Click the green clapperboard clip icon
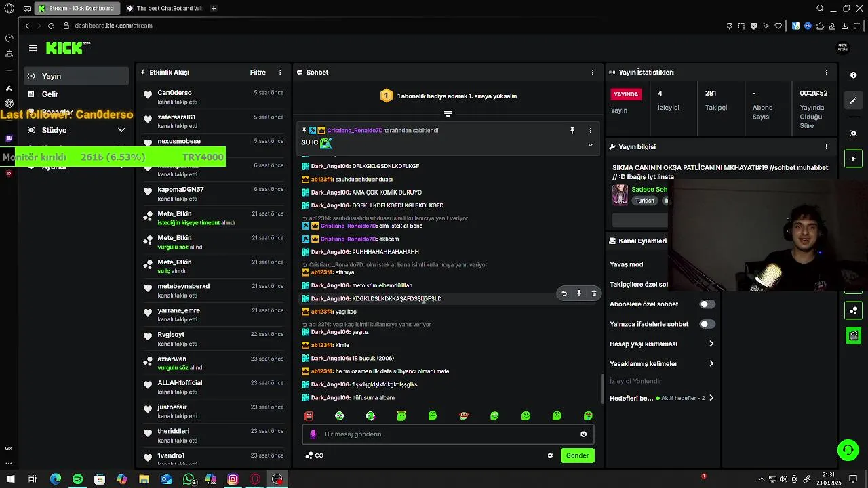 point(854,335)
